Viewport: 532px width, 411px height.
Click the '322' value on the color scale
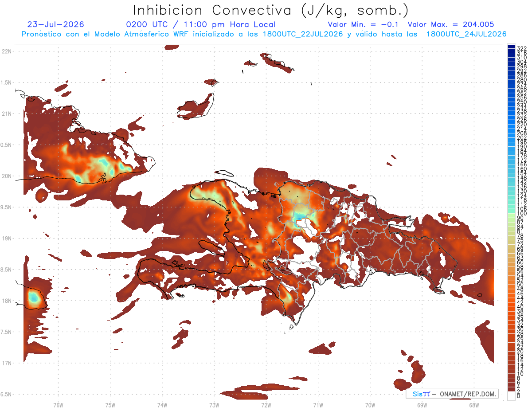522,48
